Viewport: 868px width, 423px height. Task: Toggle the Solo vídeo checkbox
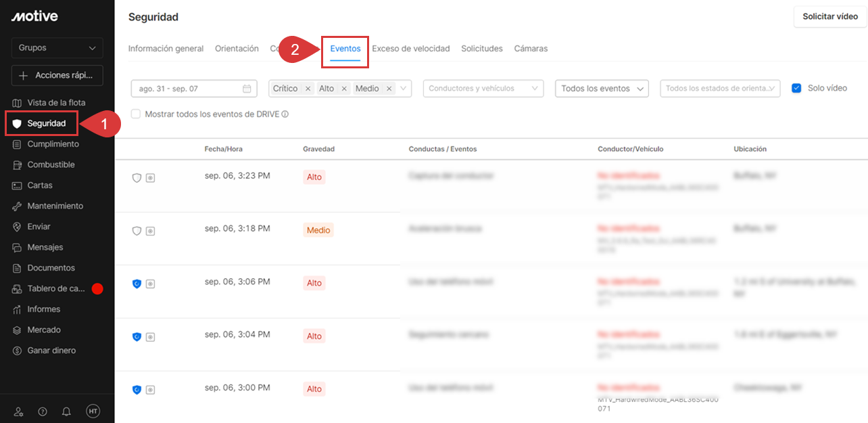click(x=796, y=88)
